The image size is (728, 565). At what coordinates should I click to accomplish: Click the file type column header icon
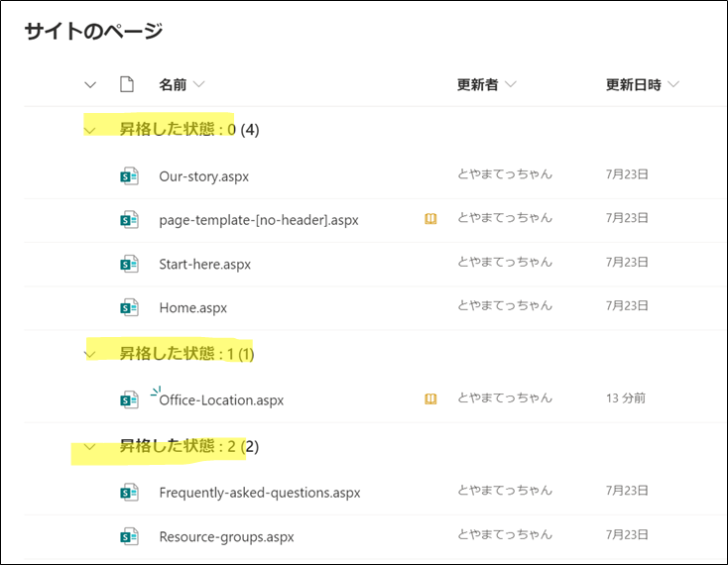tap(126, 84)
